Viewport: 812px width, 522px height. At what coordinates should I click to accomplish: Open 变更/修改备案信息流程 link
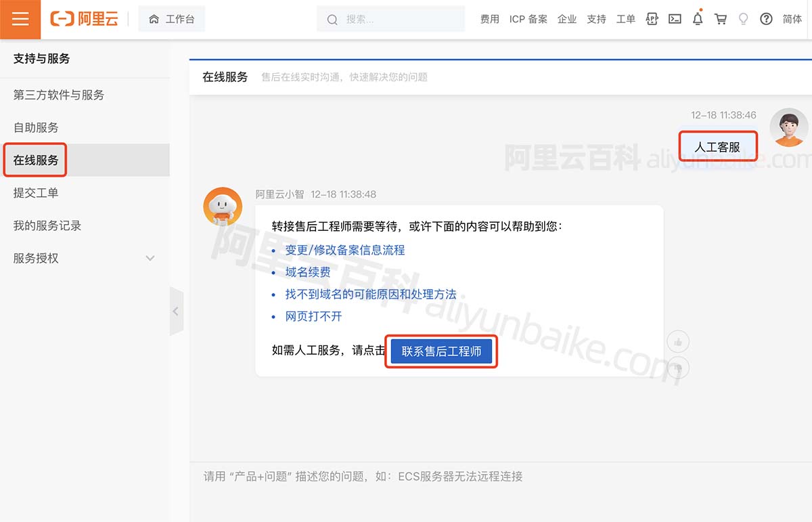click(x=345, y=250)
